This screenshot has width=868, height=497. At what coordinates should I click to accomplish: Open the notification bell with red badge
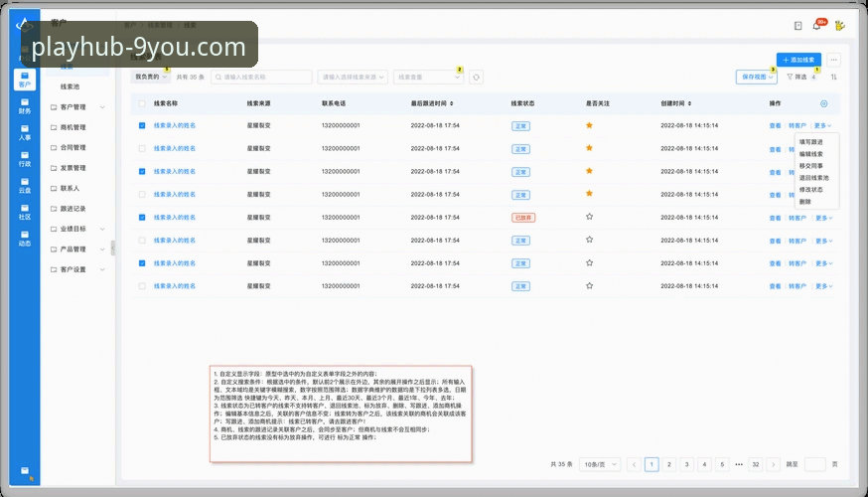[x=816, y=26]
